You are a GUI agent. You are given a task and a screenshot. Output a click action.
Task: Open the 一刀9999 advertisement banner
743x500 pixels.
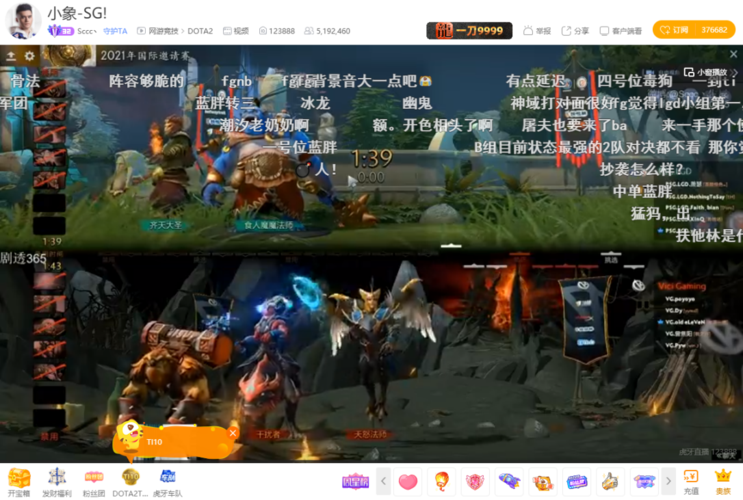pos(469,30)
